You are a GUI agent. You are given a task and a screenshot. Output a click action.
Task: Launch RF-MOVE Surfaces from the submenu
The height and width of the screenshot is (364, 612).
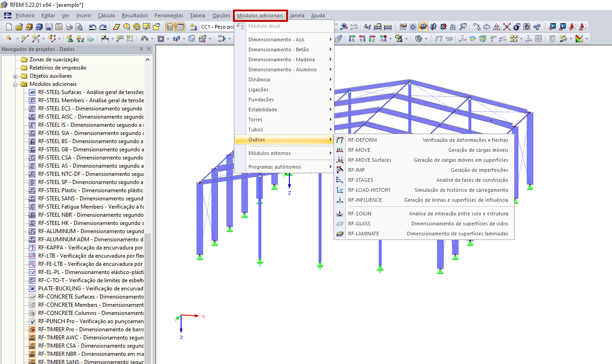[x=424, y=160]
